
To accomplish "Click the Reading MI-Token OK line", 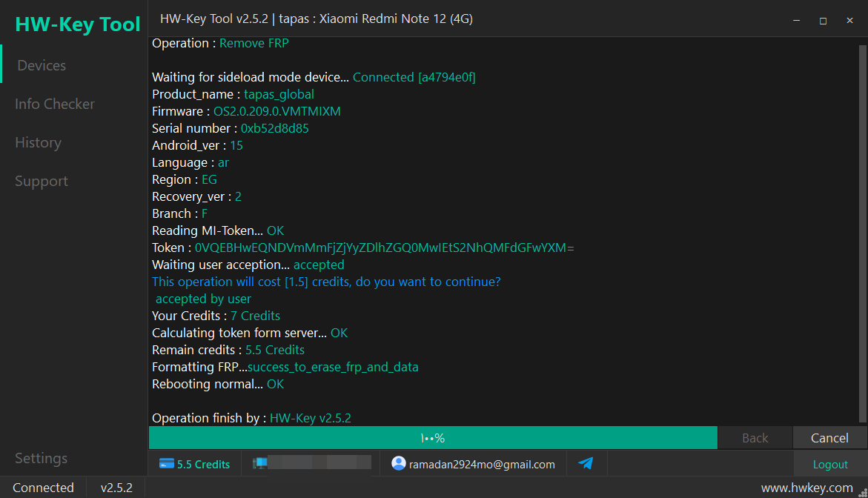I will click(218, 230).
